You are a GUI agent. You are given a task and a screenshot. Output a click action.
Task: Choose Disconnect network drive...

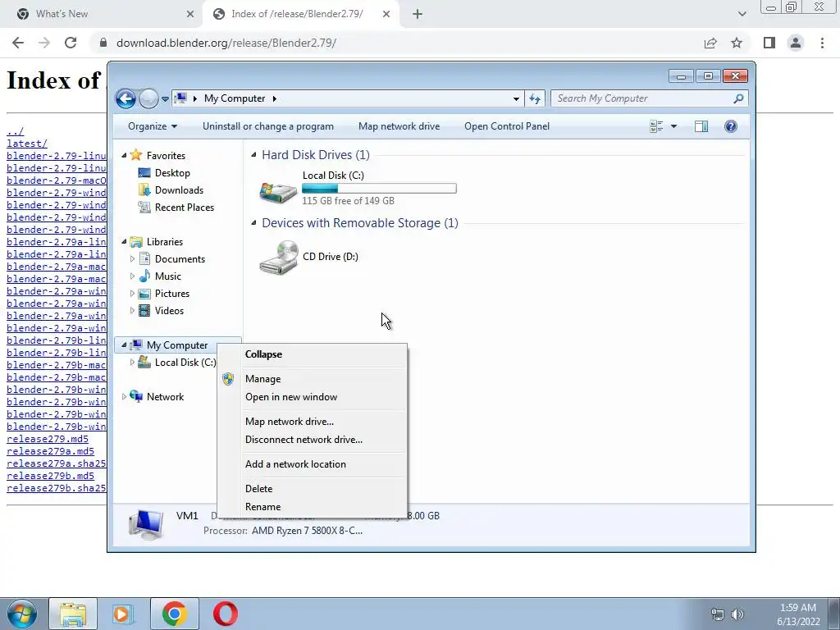click(x=311, y=440)
